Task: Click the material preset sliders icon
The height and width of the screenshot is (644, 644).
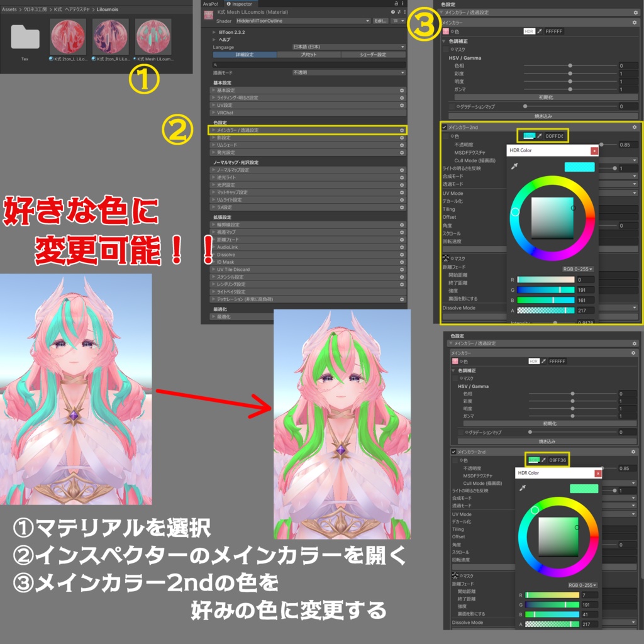Action: pos(398,13)
